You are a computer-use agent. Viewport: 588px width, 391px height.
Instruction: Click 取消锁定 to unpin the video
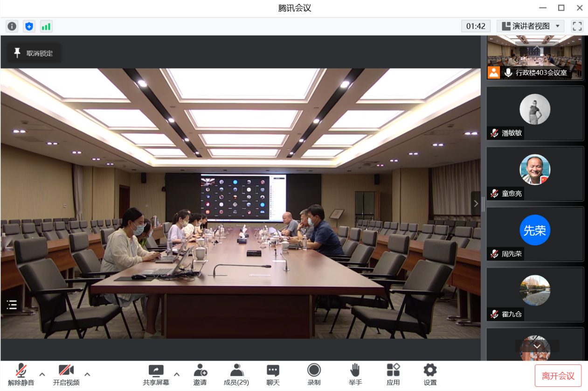click(x=34, y=53)
